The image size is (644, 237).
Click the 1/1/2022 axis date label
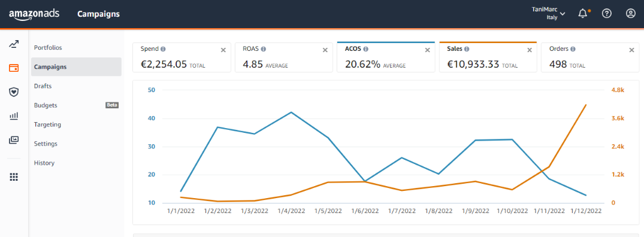pyautogui.click(x=181, y=211)
